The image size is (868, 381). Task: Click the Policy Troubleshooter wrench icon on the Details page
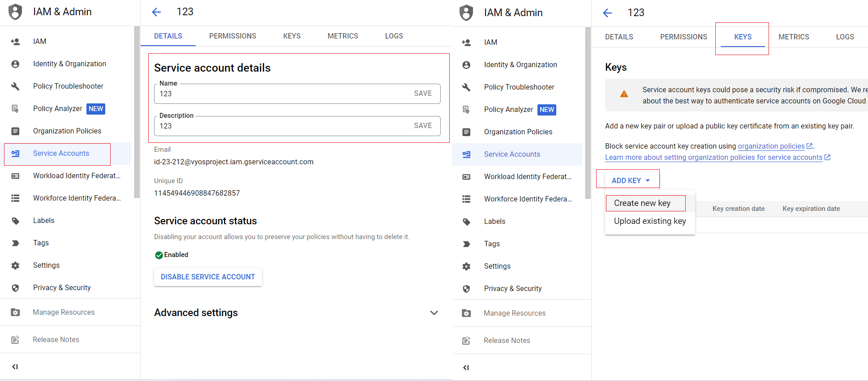[15, 86]
